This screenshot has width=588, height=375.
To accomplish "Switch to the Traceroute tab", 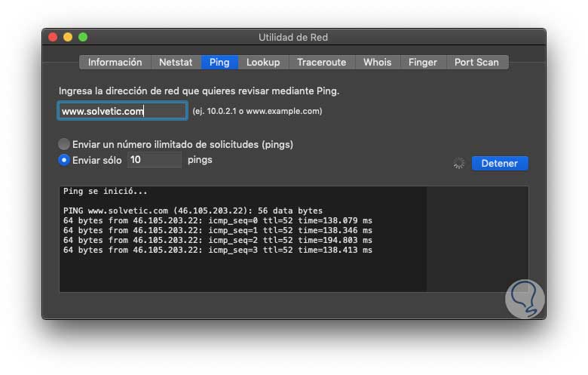I will (321, 63).
